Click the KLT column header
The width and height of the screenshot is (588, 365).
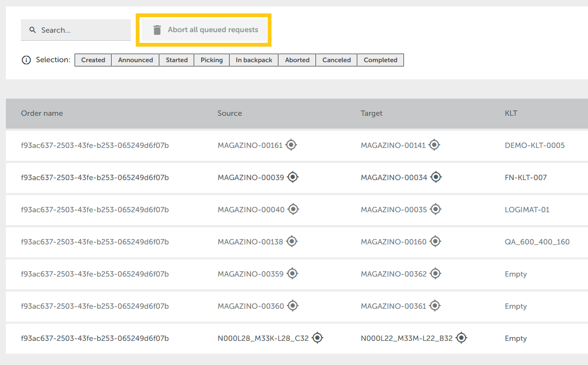(x=511, y=113)
